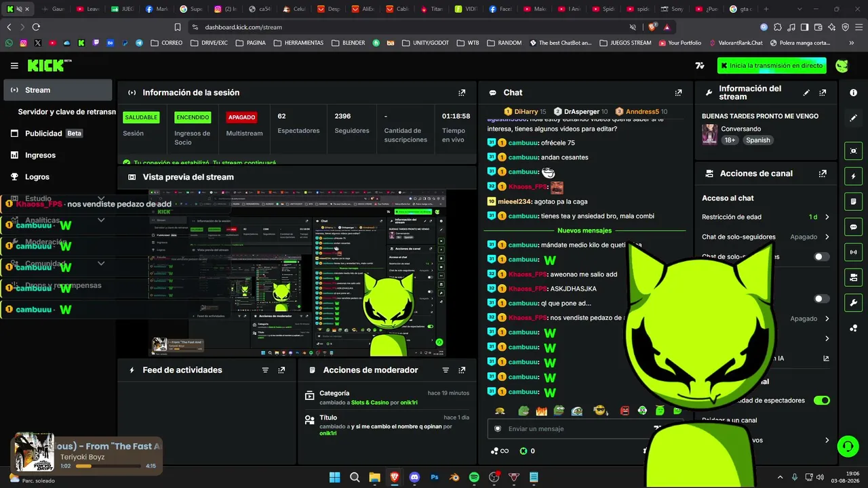
Task: Bookmark this page using the address bar icon
Action: tap(178, 27)
